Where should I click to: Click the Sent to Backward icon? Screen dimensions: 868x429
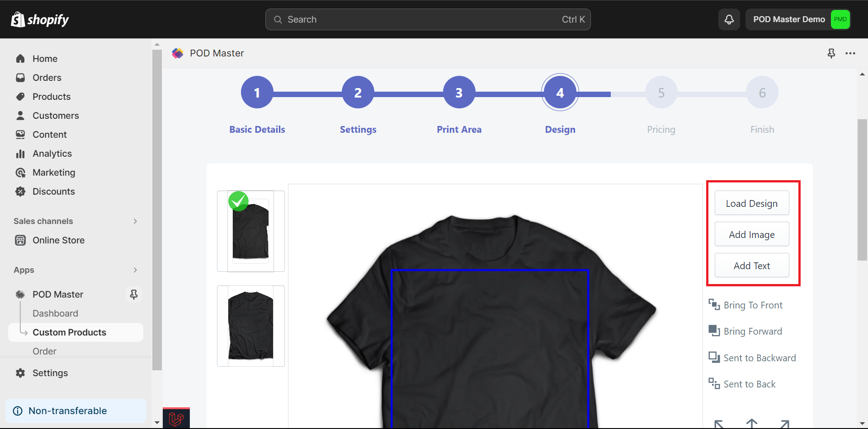(x=714, y=358)
